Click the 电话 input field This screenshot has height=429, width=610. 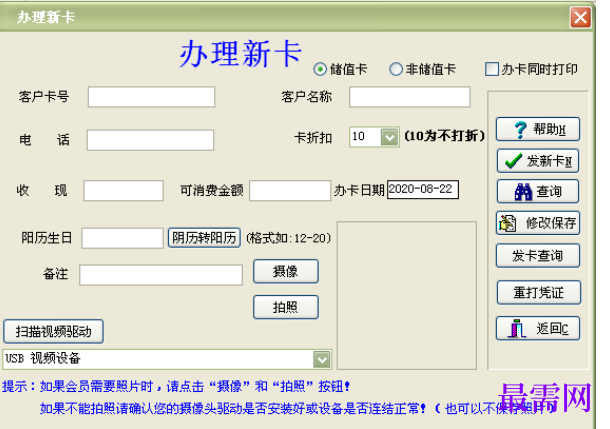[150, 140]
